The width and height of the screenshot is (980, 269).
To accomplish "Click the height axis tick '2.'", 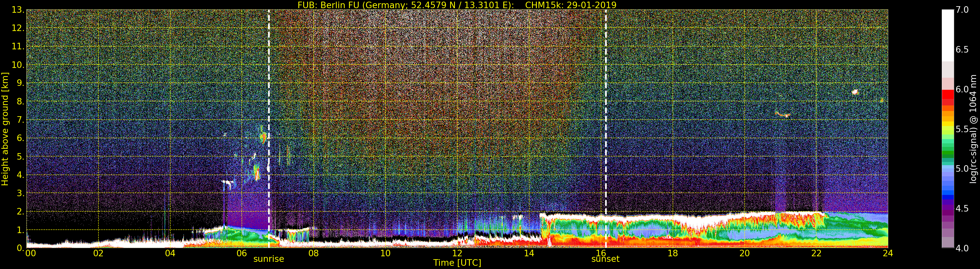I will tap(21, 211).
